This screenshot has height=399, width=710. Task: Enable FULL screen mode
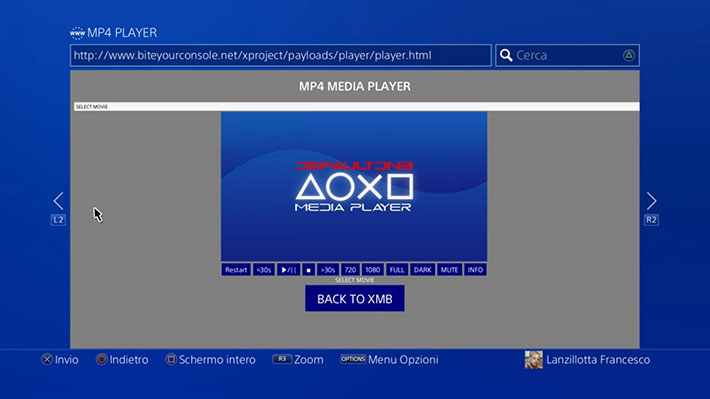[x=397, y=270]
